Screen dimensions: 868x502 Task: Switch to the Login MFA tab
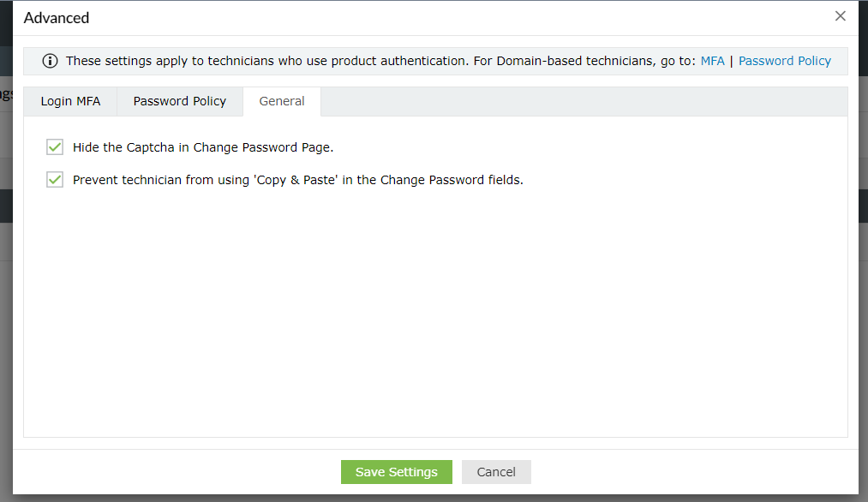(70, 101)
